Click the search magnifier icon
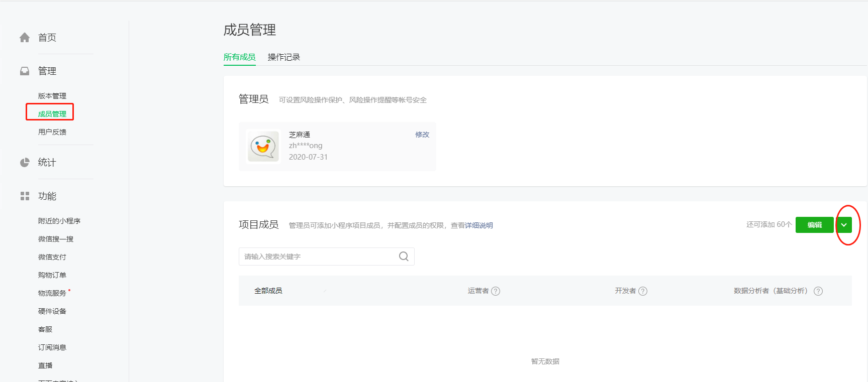The width and height of the screenshot is (868, 382). tap(404, 257)
